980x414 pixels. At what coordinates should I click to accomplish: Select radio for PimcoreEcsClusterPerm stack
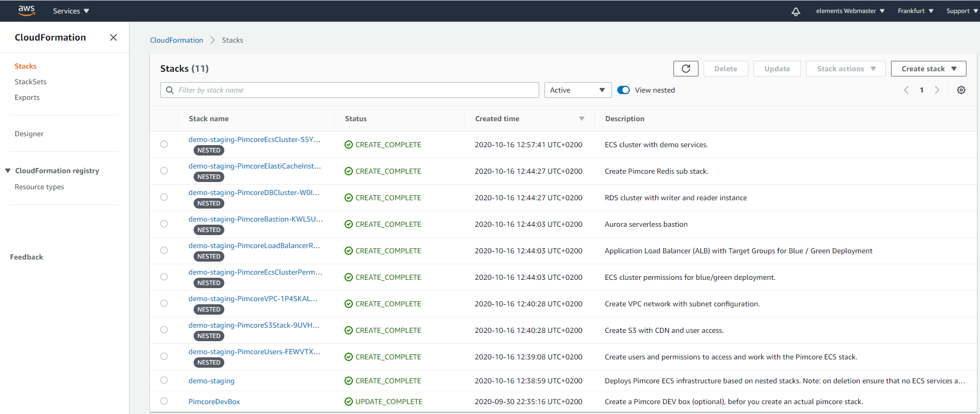pos(164,277)
